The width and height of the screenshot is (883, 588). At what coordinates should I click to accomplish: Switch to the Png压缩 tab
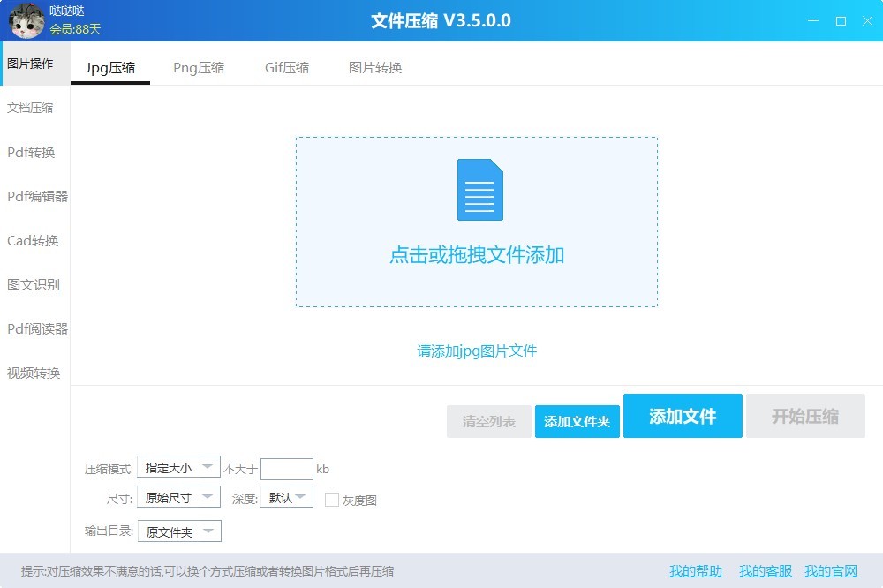point(199,68)
